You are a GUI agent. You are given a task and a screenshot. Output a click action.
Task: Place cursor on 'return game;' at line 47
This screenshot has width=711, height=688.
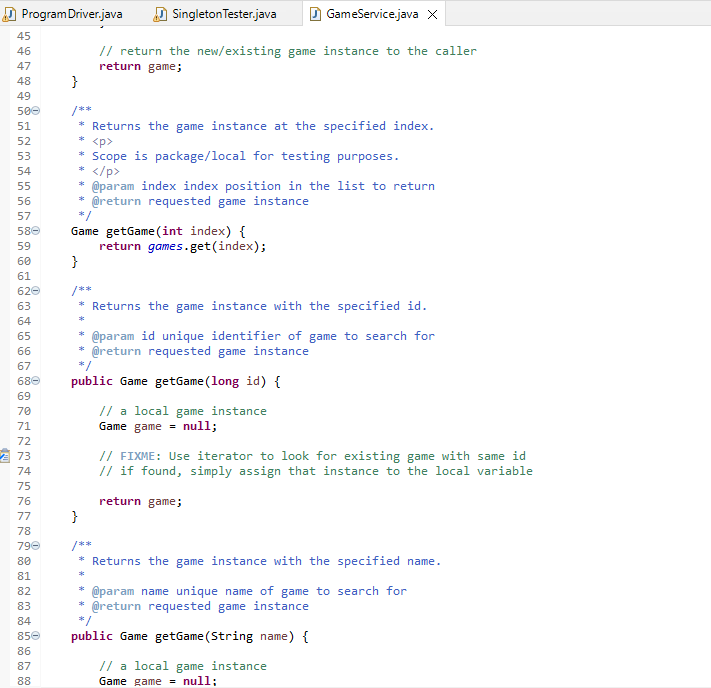pyautogui.click(x=141, y=66)
